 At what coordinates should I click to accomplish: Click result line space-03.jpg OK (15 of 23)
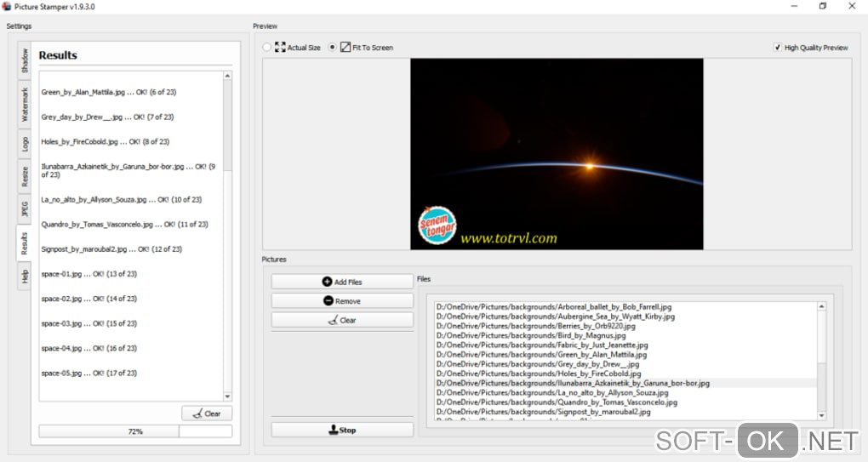coord(89,323)
